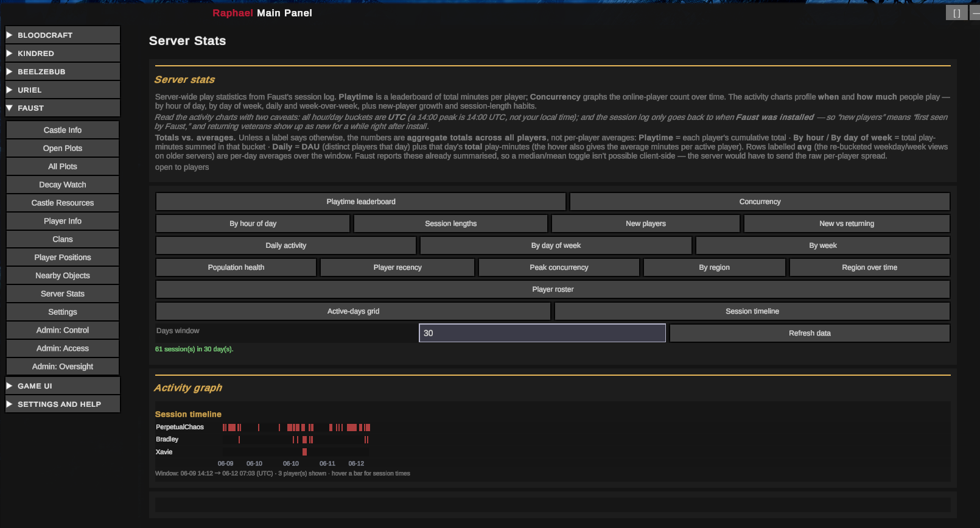The width and height of the screenshot is (980, 528).
Task: Show Player recency chart
Action: [x=397, y=267]
